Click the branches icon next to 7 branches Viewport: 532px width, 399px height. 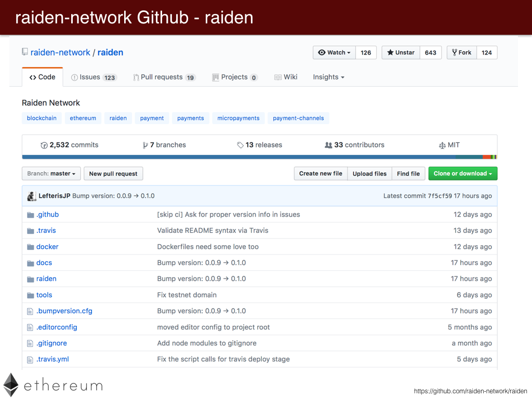point(145,145)
